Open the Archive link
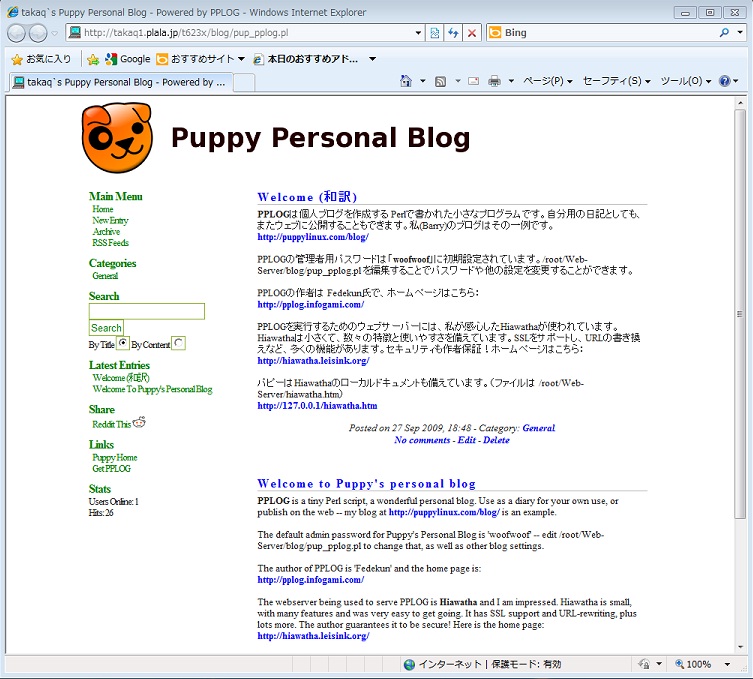Viewport: 753px width, 679px height. pos(106,231)
